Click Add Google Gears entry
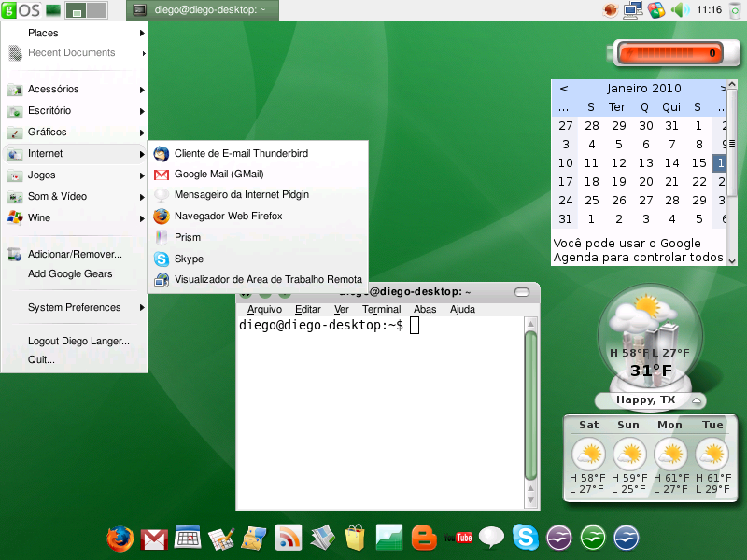 [x=70, y=273]
